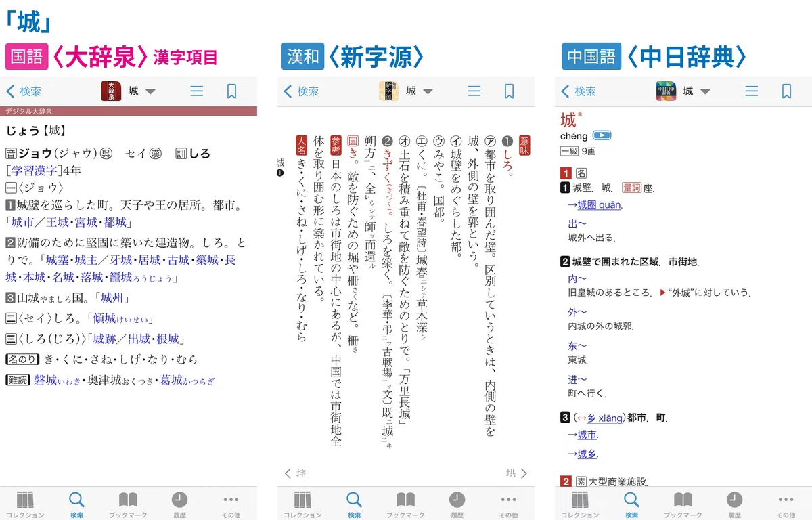Follow the 学習漢字 link
Screen dimensions: 812x520
click(x=33, y=170)
